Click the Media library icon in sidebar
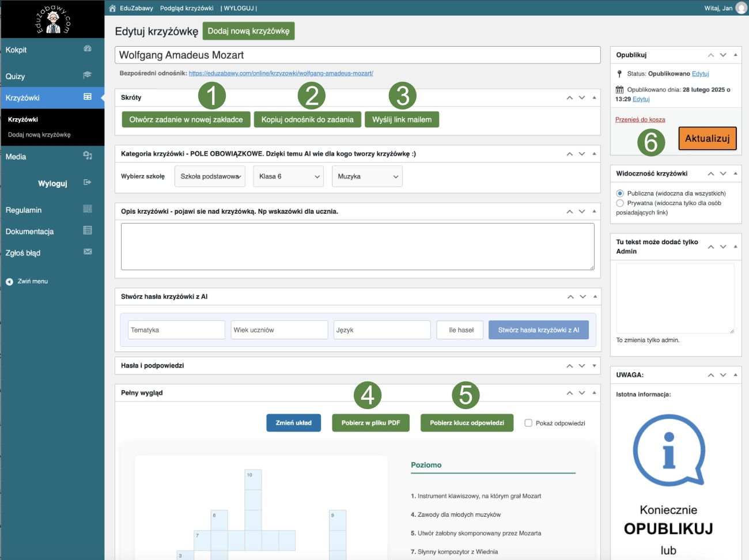This screenshot has width=749, height=560. 88,156
